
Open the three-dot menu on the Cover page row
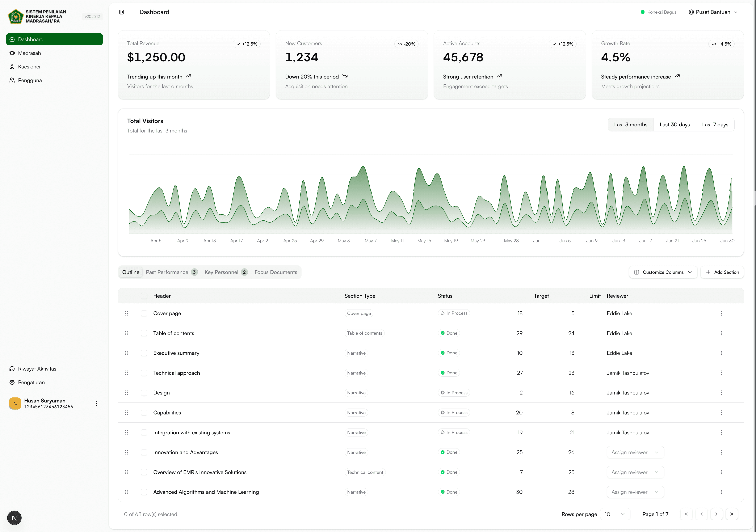coord(722,313)
